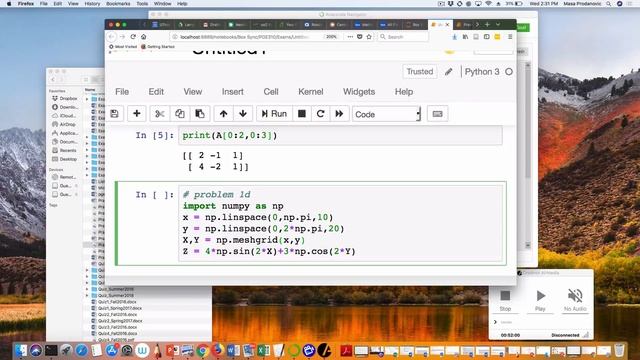Expand the recorder panel disclosure chevron

pyautogui.click(x=496, y=322)
